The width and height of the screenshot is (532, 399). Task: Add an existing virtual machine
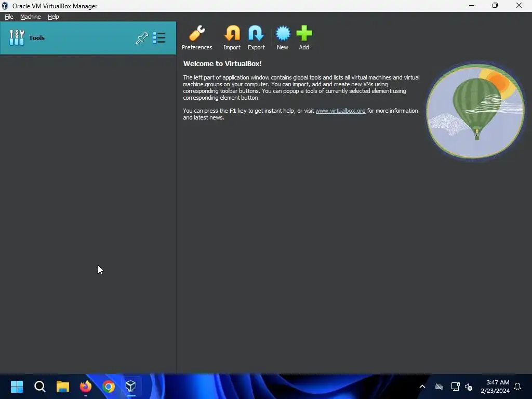click(x=304, y=37)
